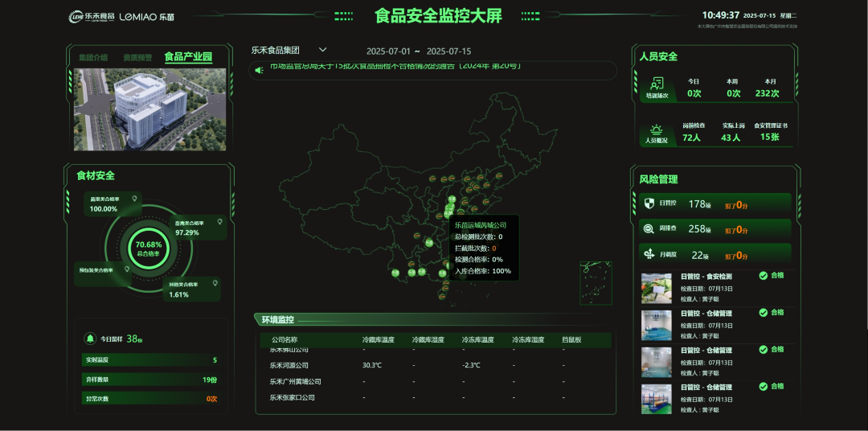Open the 周排查 258项 row
The width and height of the screenshot is (868, 431).
[x=715, y=229]
